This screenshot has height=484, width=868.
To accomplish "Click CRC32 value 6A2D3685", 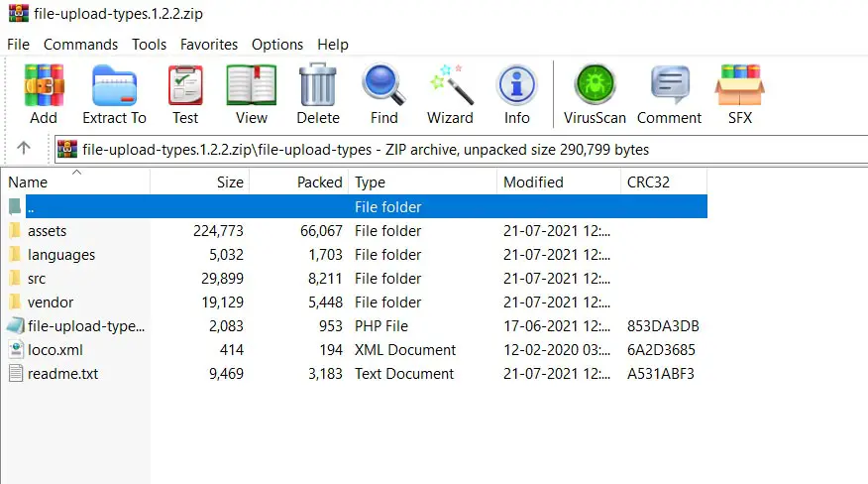I will (661, 350).
